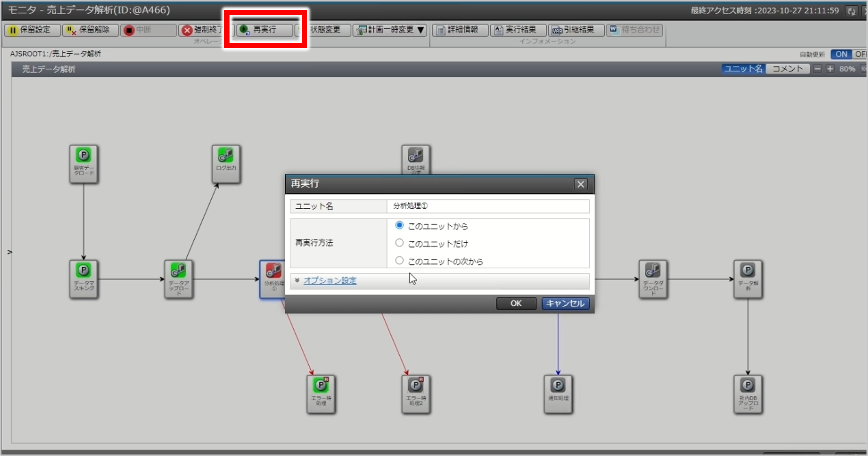Click the OK button

pyautogui.click(x=515, y=304)
